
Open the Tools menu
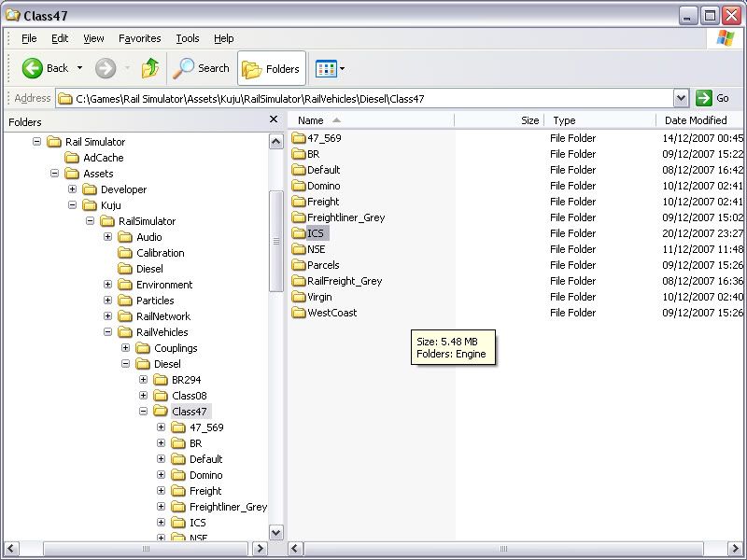188,38
